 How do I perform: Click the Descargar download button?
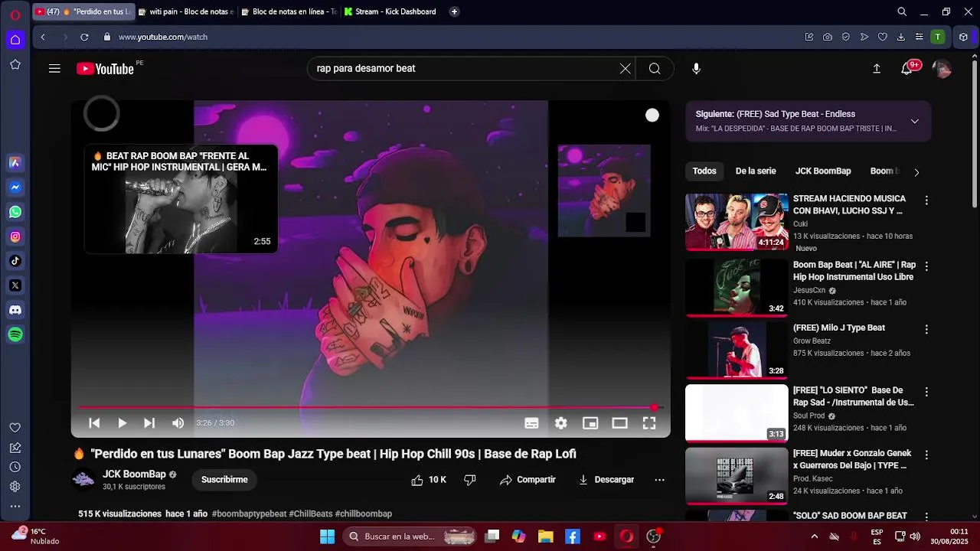coord(606,480)
